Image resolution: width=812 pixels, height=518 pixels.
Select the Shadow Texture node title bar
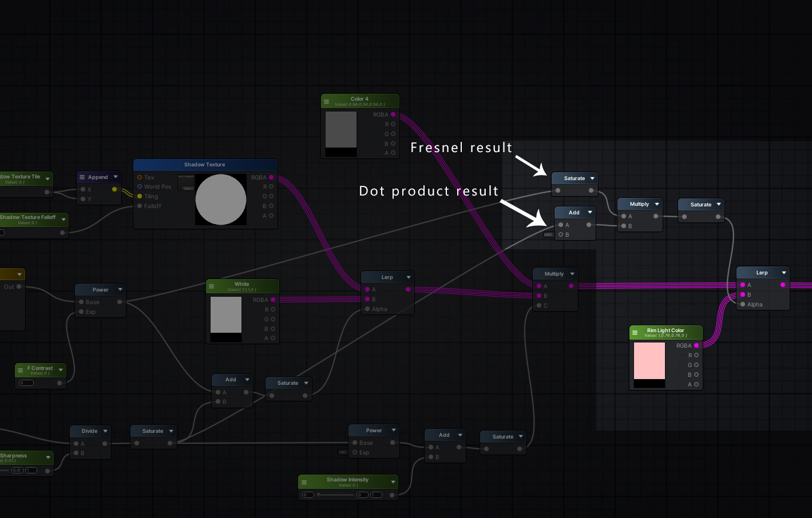(205, 165)
